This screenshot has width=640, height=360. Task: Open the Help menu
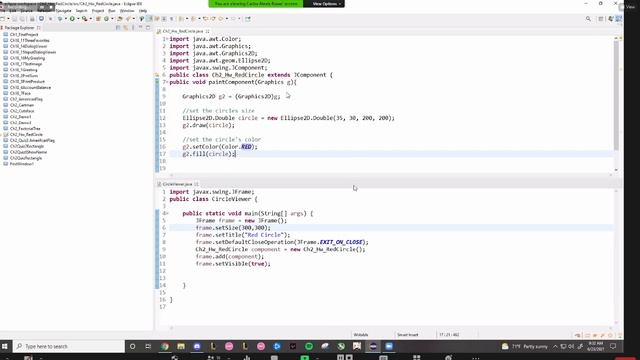coord(143,11)
